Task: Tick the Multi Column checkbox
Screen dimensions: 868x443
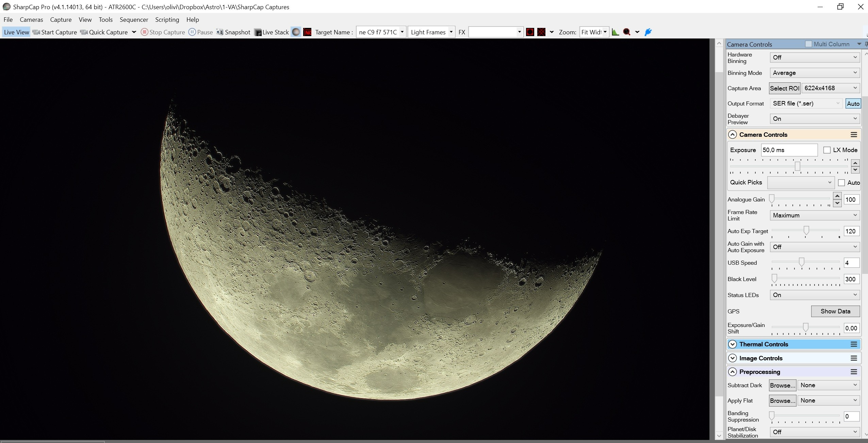Action: point(808,44)
